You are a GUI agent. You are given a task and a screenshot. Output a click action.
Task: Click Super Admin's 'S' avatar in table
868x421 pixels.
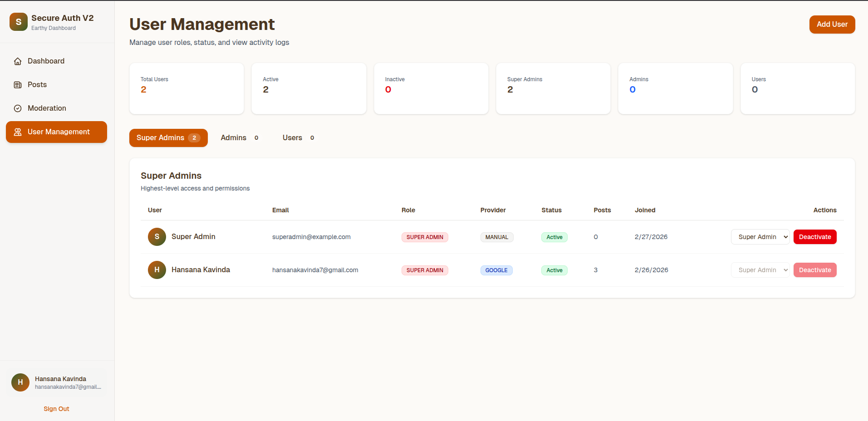point(157,237)
